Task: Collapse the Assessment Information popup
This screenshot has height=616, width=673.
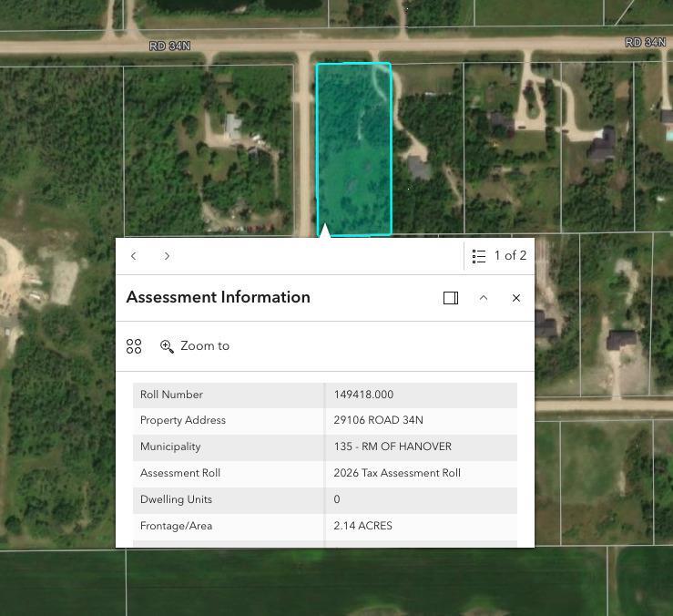Action: pyautogui.click(x=484, y=298)
